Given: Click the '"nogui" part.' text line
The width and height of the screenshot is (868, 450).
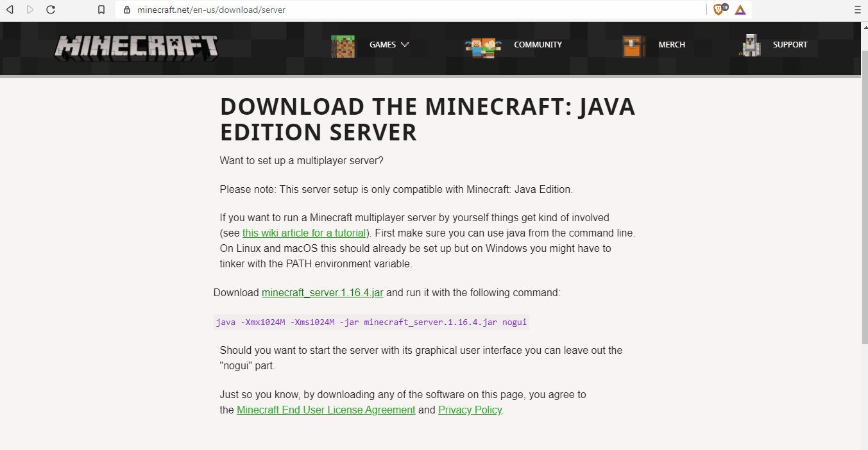Looking at the screenshot, I should (248, 366).
